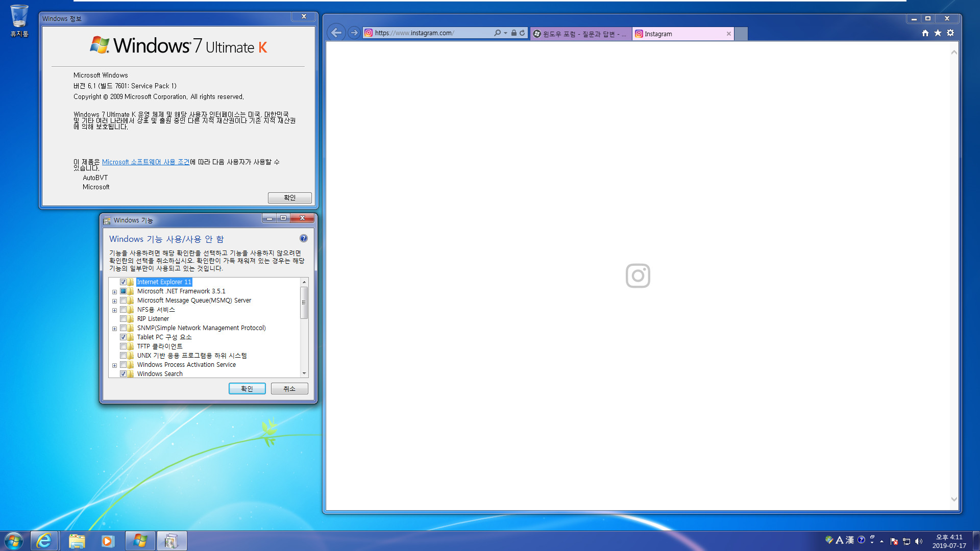This screenshot has width=980, height=551.
Task: Toggle the A input mode in language bar
Action: 839,540
